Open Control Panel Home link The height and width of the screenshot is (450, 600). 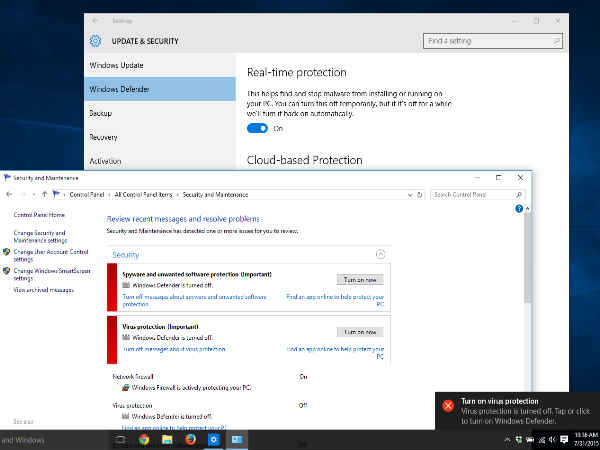coord(39,215)
